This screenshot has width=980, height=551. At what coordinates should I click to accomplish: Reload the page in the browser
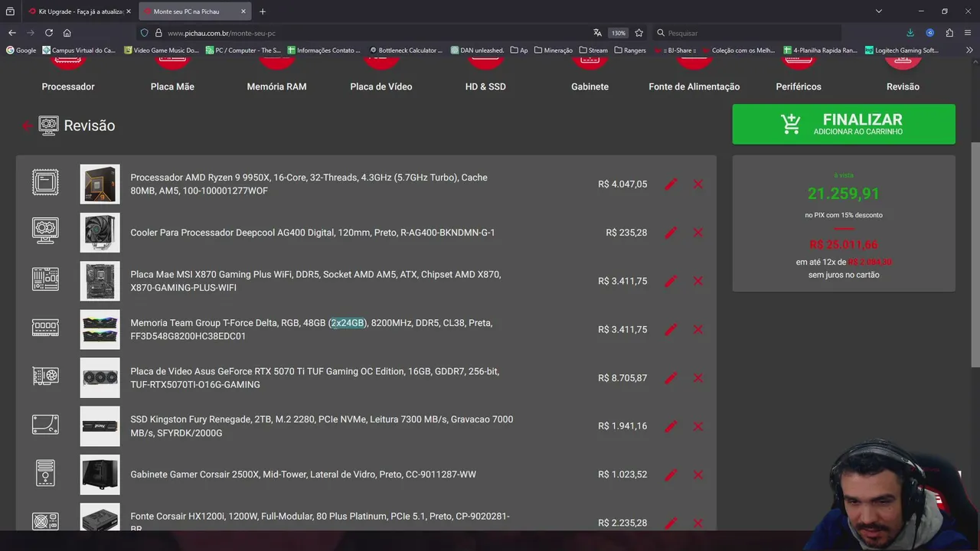coord(49,33)
